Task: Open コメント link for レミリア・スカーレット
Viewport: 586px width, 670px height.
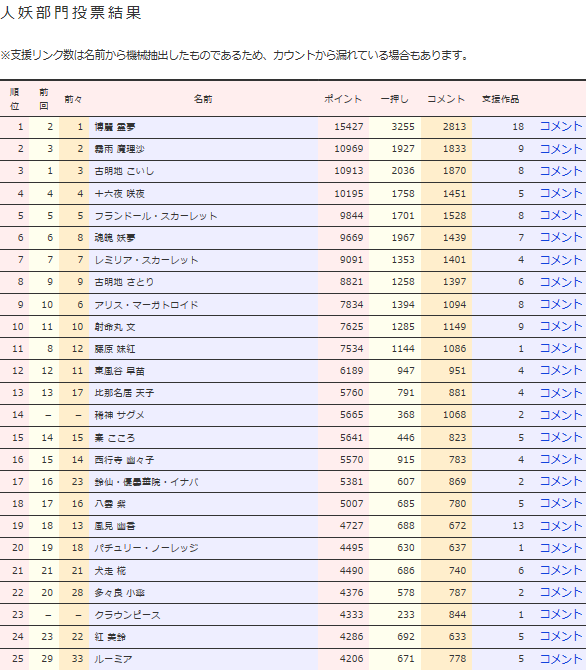Action: [x=561, y=259]
